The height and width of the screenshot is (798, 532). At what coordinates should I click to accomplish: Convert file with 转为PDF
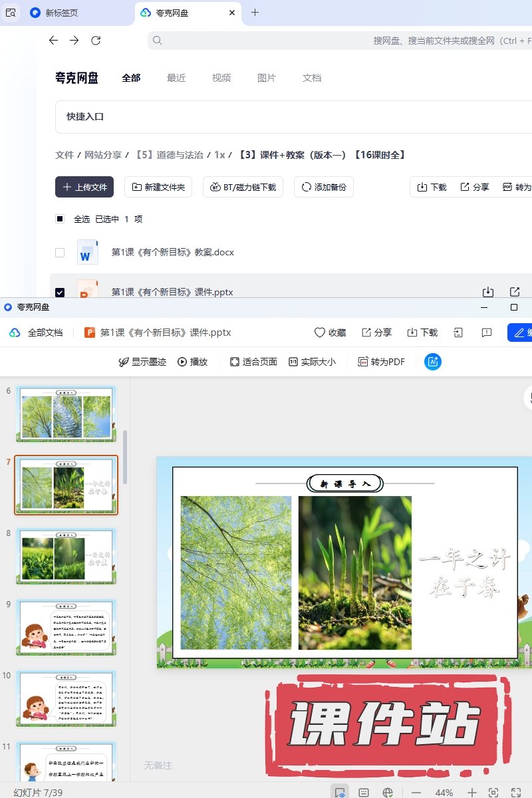[381, 362]
